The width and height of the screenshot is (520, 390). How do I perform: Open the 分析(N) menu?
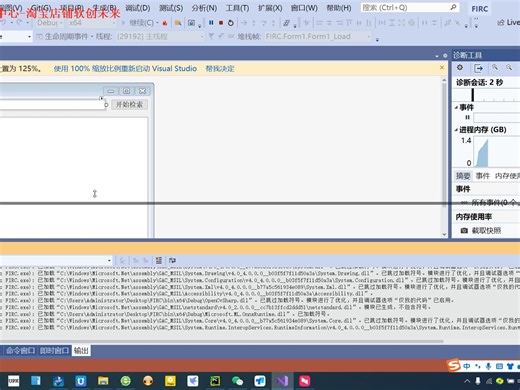point(204,8)
